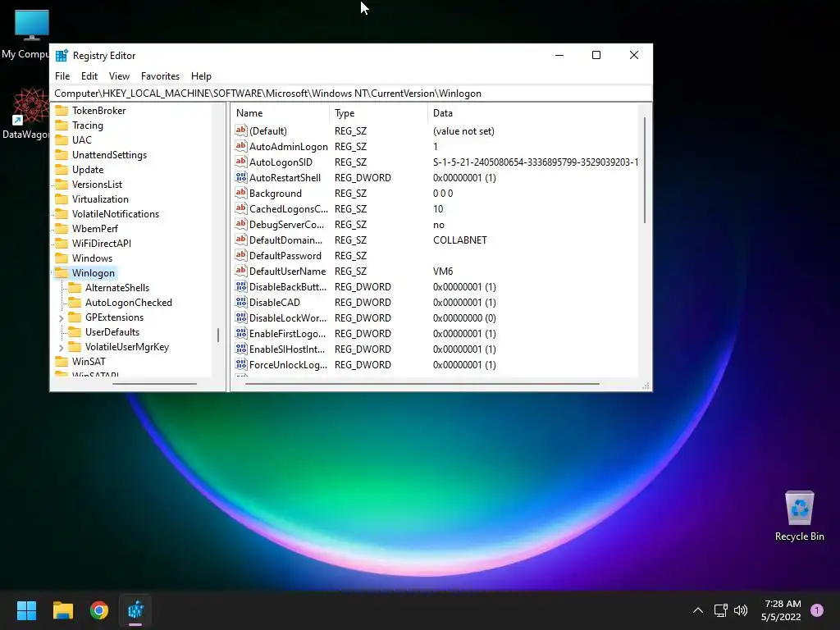Select the CachedLogonsC... value icon

(x=241, y=208)
